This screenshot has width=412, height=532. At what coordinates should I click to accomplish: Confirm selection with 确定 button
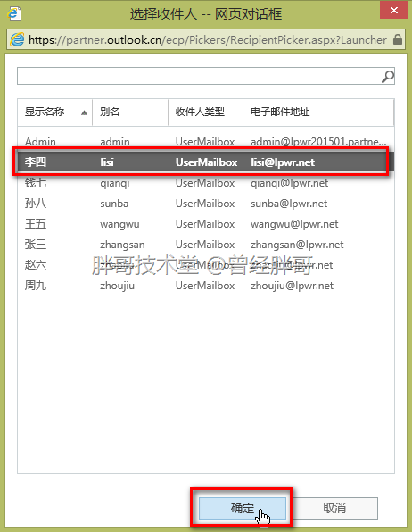243,508
